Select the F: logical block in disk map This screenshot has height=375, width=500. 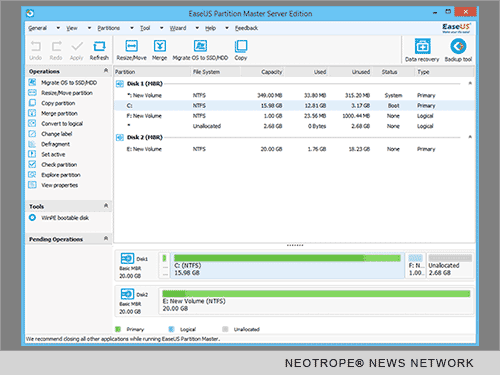[x=416, y=265]
